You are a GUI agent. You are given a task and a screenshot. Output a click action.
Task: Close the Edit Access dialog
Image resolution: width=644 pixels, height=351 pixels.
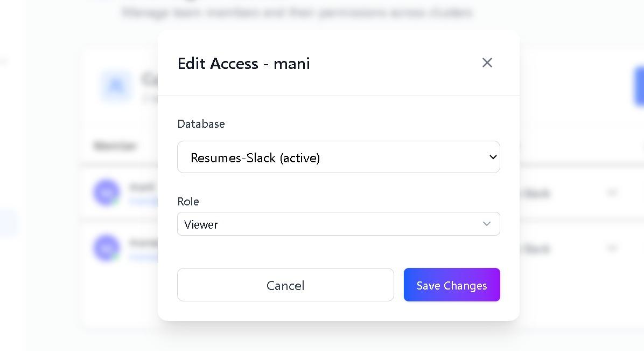487,63
